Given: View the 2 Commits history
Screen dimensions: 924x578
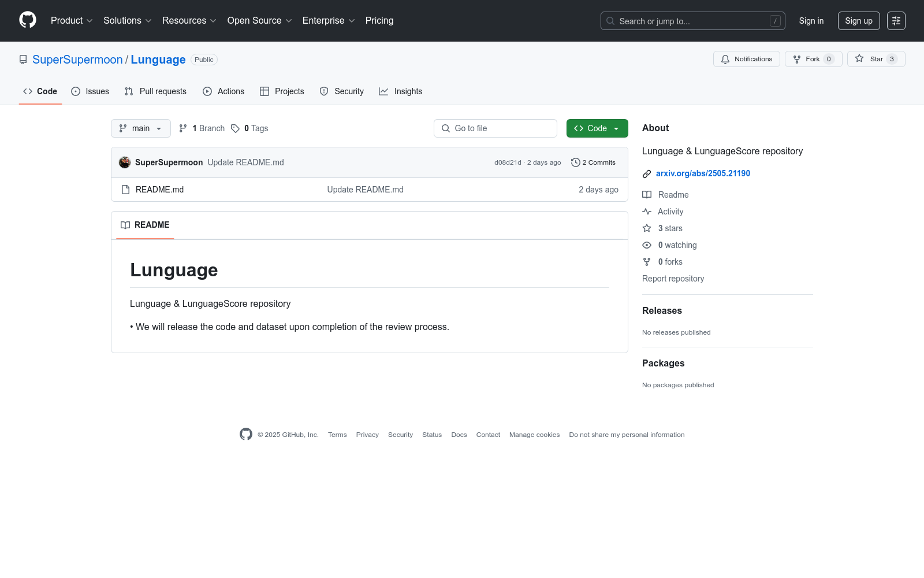Looking at the screenshot, I should point(593,162).
